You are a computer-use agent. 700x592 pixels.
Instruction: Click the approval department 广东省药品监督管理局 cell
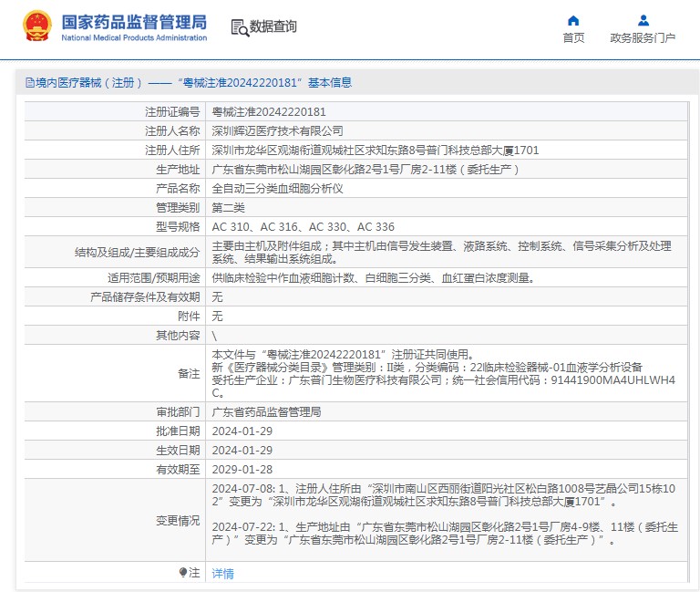click(266, 412)
